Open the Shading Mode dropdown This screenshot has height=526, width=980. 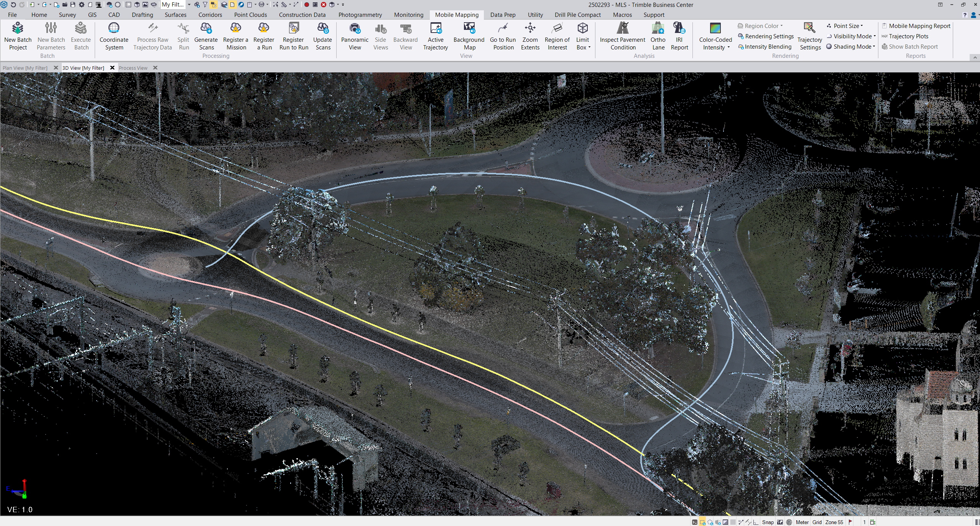pos(853,47)
